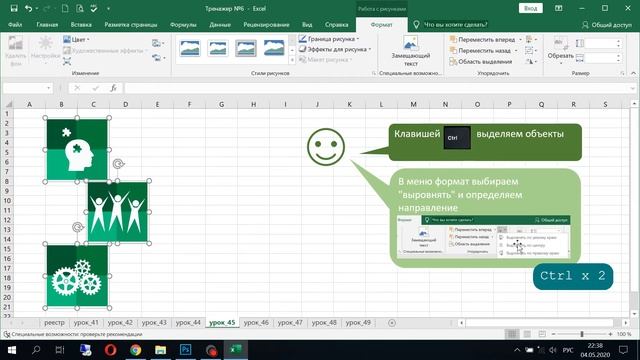Screen dimensions: 640x360
Task: Select the gears picture
Action: point(77,276)
